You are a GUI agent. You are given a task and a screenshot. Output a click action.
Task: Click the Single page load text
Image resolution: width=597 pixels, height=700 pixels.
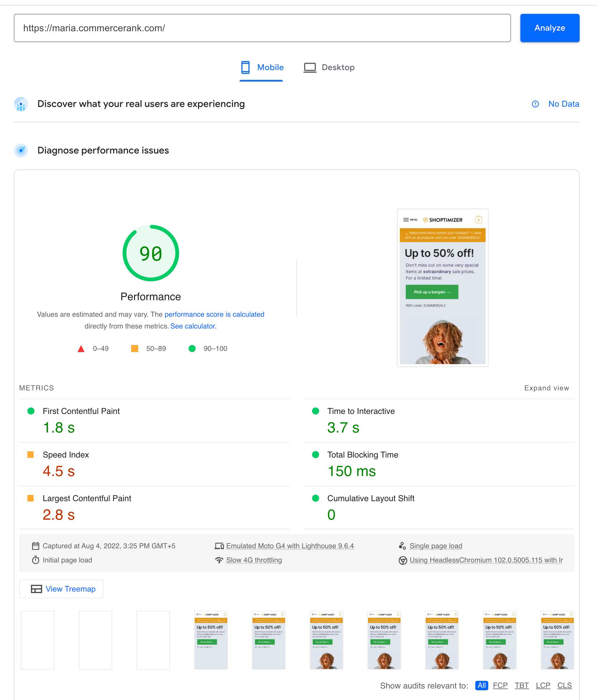click(436, 546)
